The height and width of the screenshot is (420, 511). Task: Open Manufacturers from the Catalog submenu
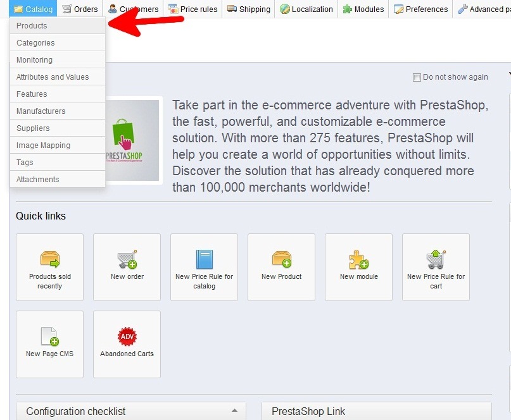58,111
